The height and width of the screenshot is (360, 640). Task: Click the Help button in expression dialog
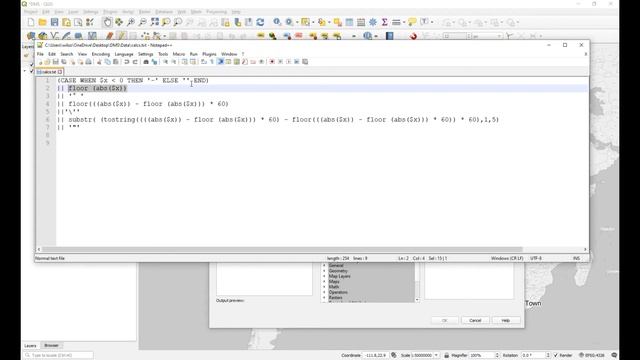pyautogui.click(x=506, y=320)
